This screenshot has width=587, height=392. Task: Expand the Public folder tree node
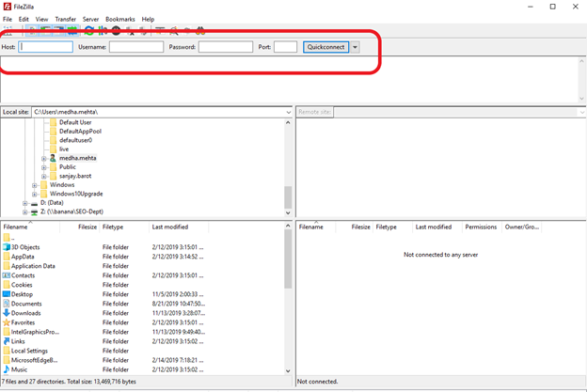(44, 167)
